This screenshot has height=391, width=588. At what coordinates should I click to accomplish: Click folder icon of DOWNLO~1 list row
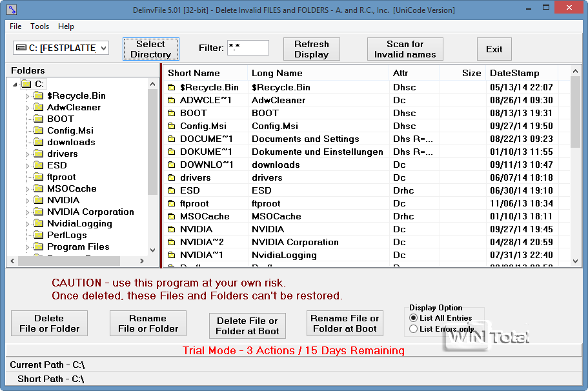172,165
